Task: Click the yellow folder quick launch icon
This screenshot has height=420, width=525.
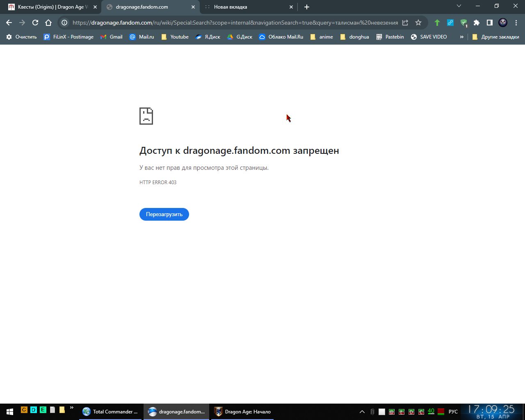Action: (x=62, y=409)
